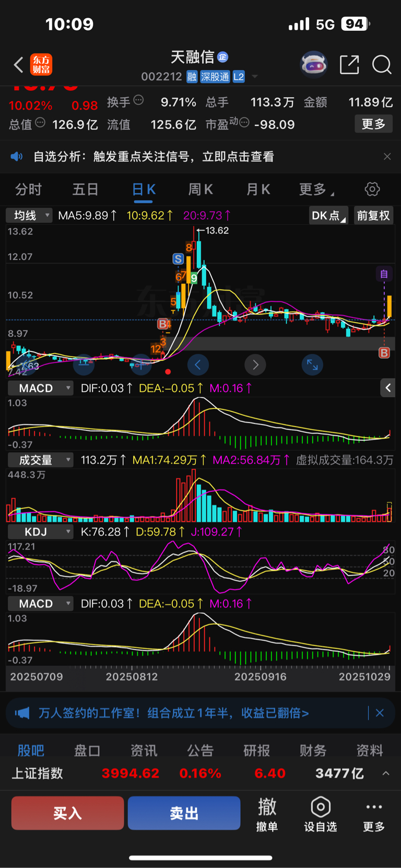The width and height of the screenshot is (401, 868).
Task: Open the first MACD indicator dropdown
Action: [40, 388]
